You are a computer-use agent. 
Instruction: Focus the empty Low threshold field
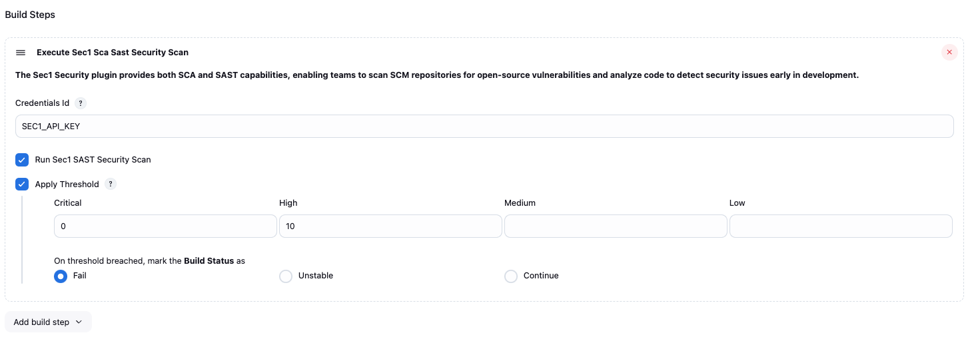[x=840, y=226]
